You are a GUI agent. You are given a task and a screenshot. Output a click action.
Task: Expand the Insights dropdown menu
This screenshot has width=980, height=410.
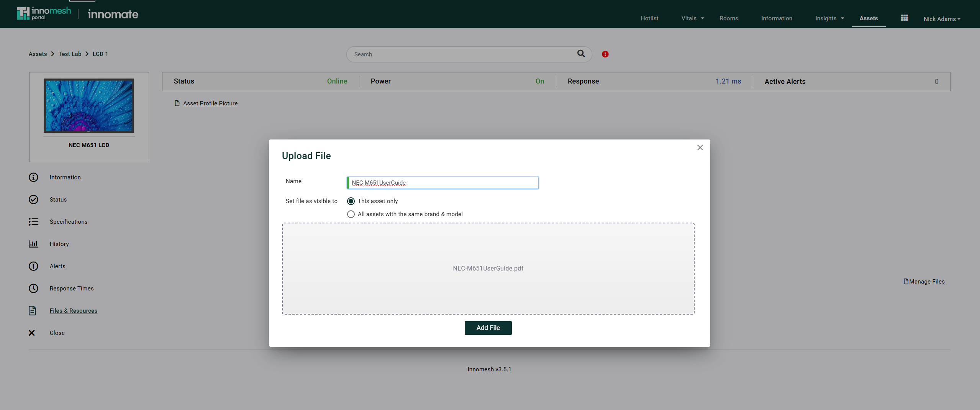pos(829,18)
